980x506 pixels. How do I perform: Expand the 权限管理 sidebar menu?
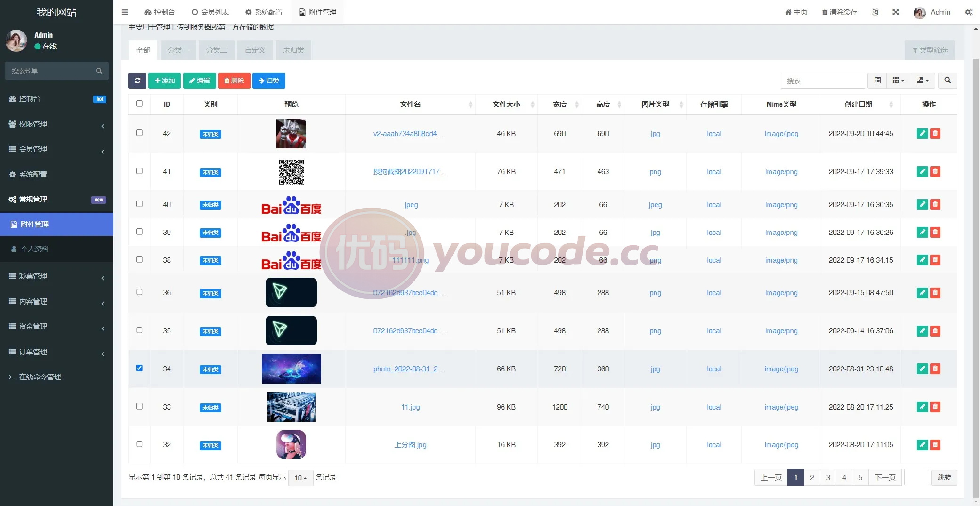(x=57, y=124)
